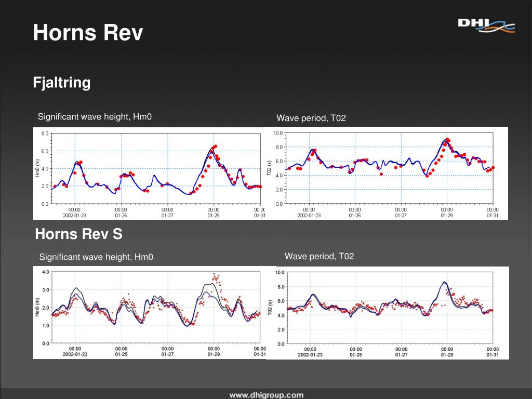Screen dimensions: 532x399
Task: Click the Horns Rev slide title
Action: pyautogui.click(x=88, y=33)
